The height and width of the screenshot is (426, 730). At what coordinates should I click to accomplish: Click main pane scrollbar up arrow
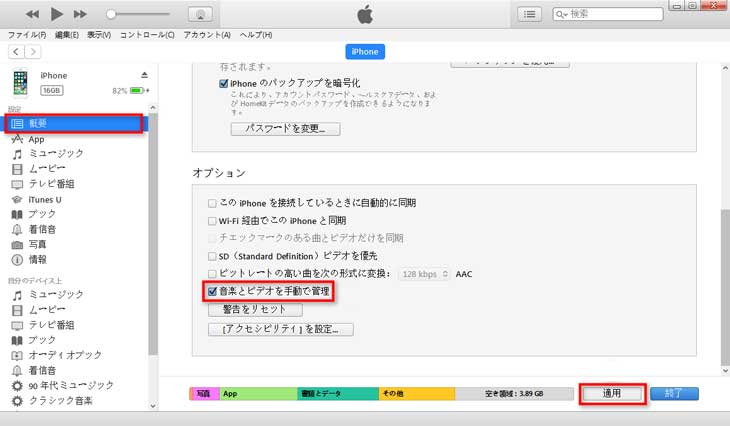725,68
